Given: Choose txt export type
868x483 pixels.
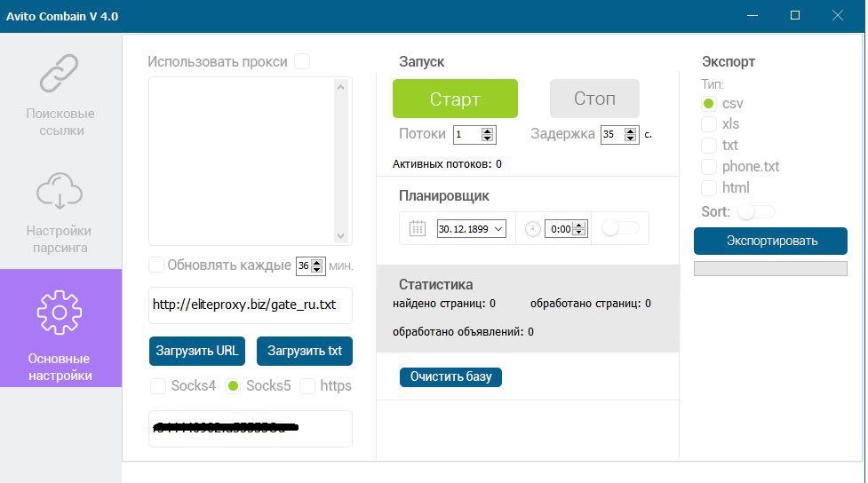Looking at the screenshot, I should tap(709, 146).
